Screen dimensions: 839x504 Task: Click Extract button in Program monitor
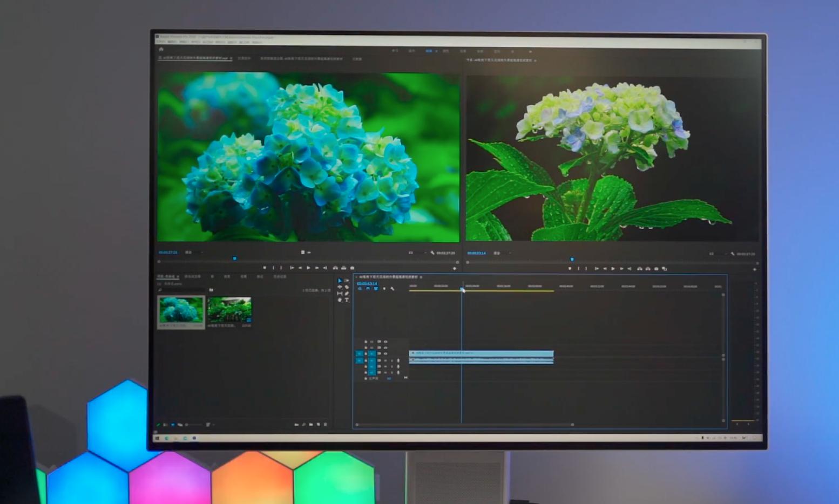pos(648,269)
